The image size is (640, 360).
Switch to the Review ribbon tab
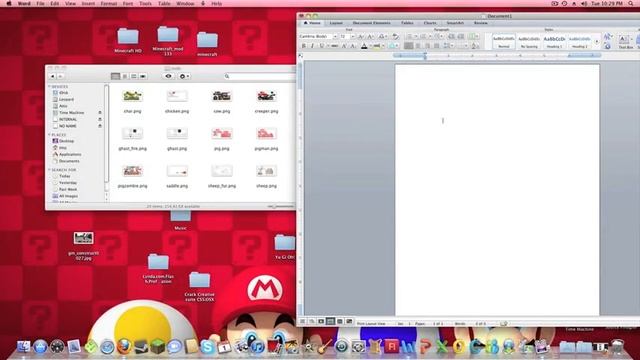coord(480,23)
